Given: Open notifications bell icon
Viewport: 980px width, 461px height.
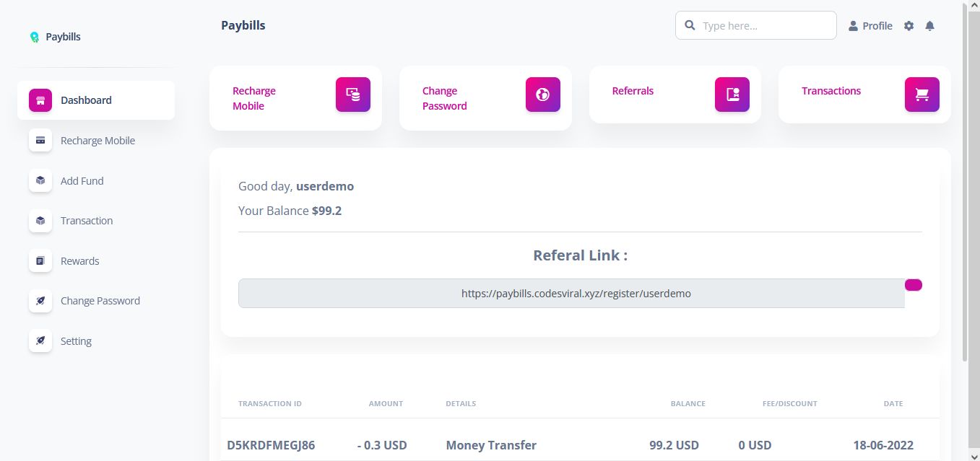Looking at the screenshot, I should pyautogui.click(x=929, y=26).
